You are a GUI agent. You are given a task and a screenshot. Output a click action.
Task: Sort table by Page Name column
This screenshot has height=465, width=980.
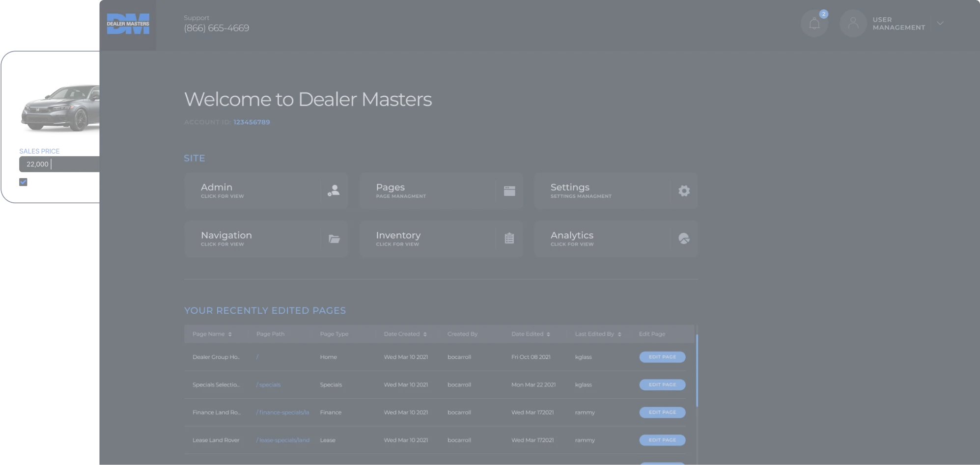(230, 334)
